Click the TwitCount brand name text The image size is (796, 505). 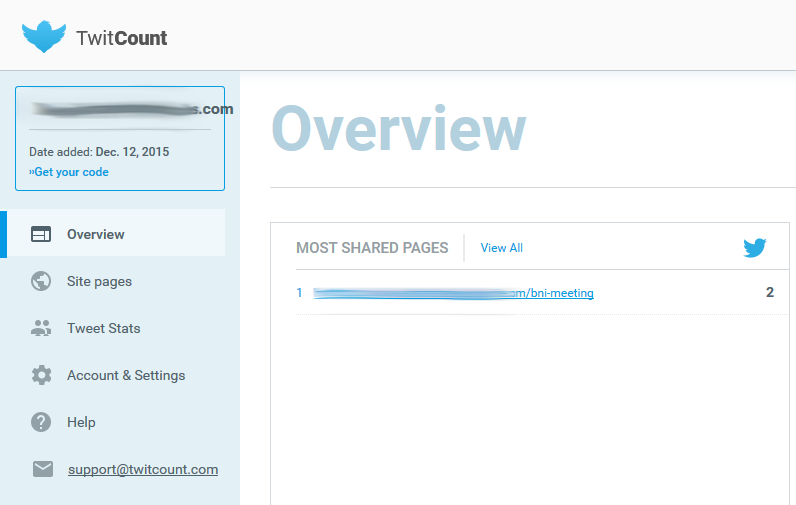point(121,38)
